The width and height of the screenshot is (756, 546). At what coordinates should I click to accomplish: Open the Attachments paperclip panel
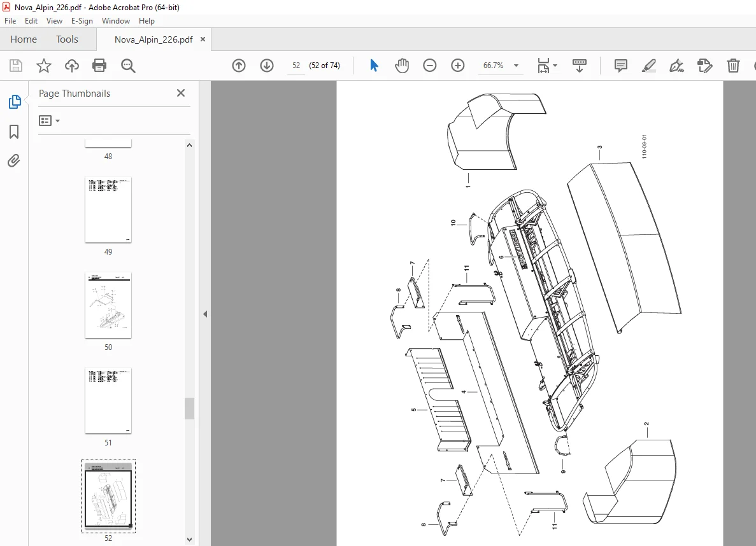click(14, 160)
